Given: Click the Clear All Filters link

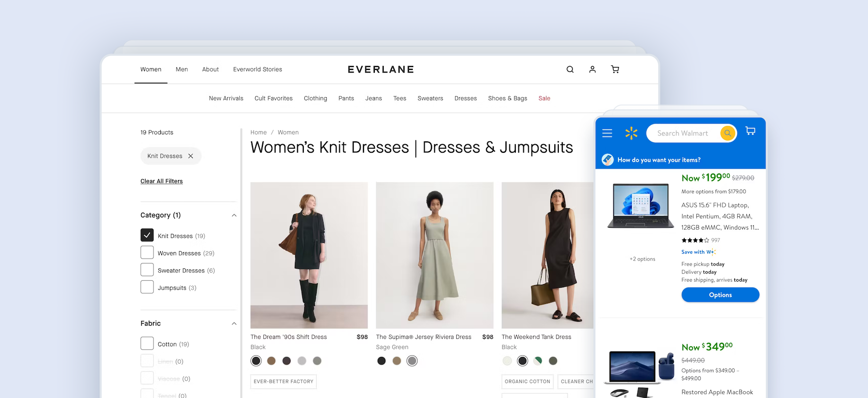Looking at the screenshot, I should pos(161,181).
